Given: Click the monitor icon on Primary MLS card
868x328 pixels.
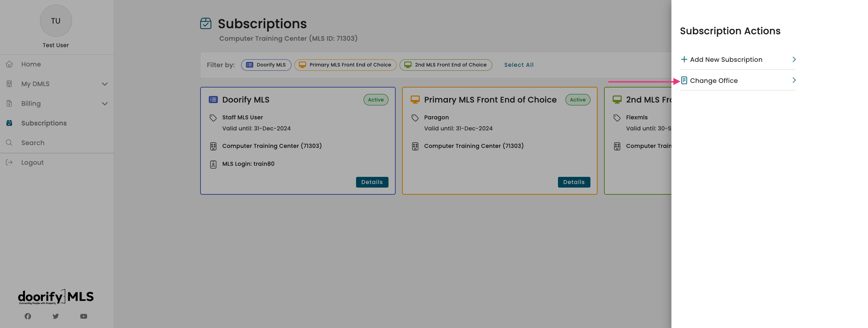Looking at the screenshot, I should pyautogui.click(x=415, y=99).
